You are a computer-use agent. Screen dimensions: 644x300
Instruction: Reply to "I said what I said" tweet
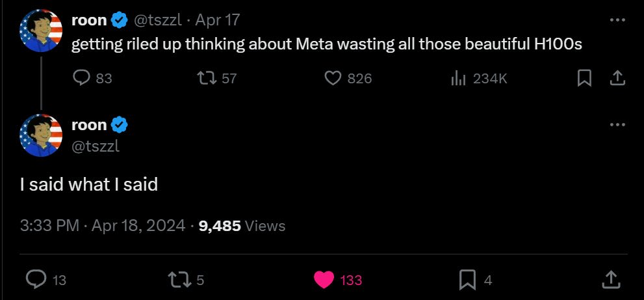34,280
